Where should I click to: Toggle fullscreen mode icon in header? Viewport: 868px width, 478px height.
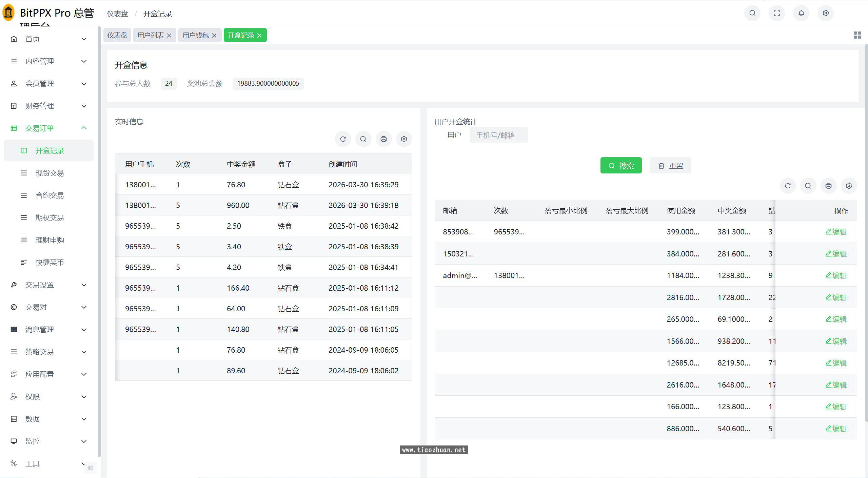777,13
